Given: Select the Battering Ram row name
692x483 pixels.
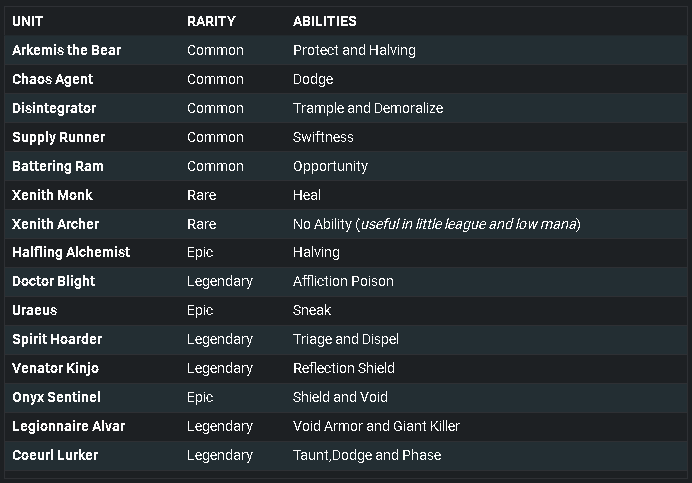Looking at the screenshot, I should 58,166.
